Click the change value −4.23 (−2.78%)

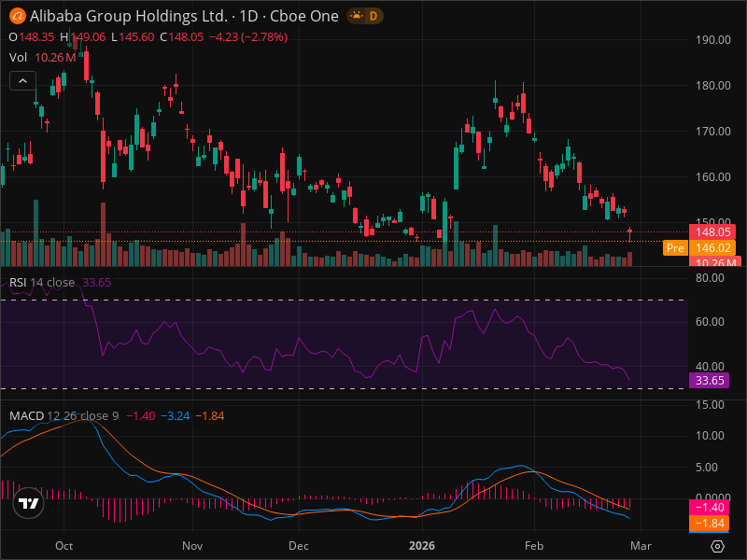(248, 37)
